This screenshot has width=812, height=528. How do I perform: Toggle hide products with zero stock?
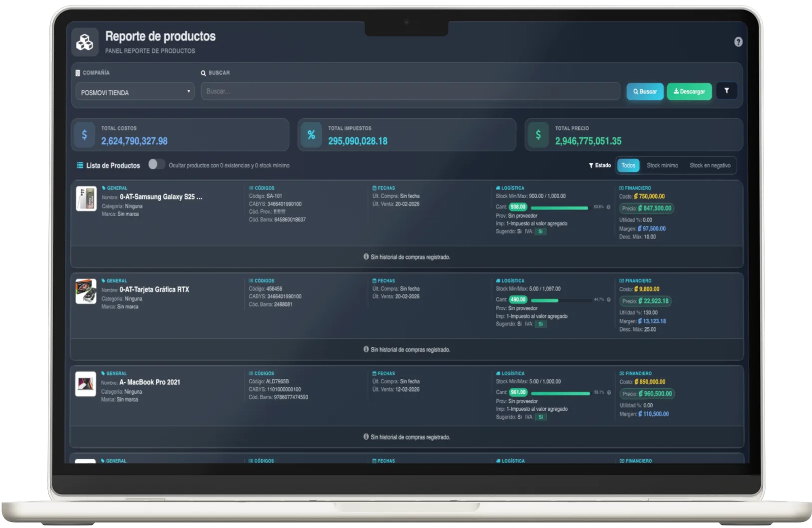click(x=156, y=165)
